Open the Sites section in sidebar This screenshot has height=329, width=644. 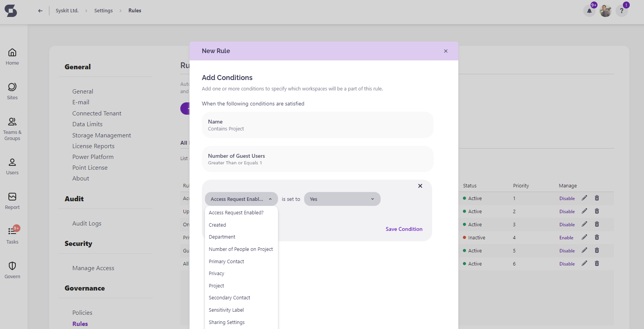click(12, 91)
